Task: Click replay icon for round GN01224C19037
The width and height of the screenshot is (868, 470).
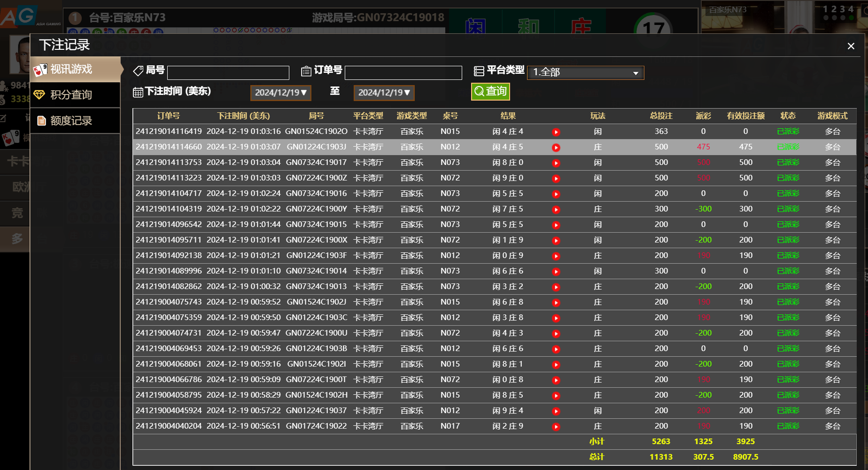Action: coord(556,411)
